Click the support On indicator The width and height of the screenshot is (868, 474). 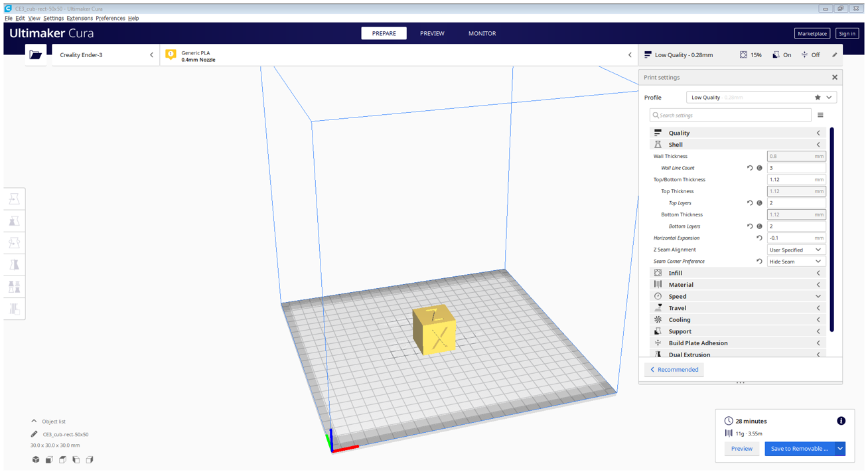point(782,55)
